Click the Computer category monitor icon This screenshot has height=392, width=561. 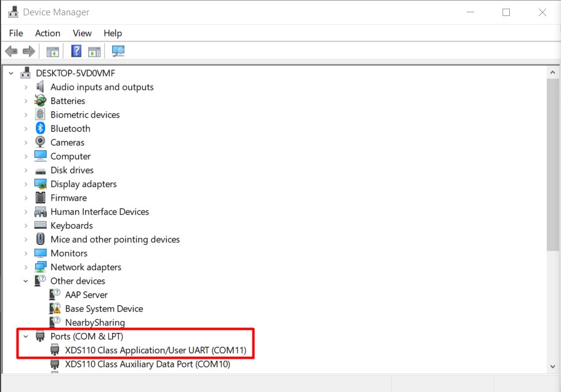[x=41, y=156]
